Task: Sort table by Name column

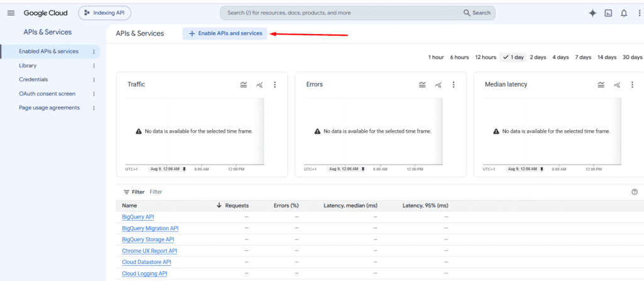Action: 130,206
